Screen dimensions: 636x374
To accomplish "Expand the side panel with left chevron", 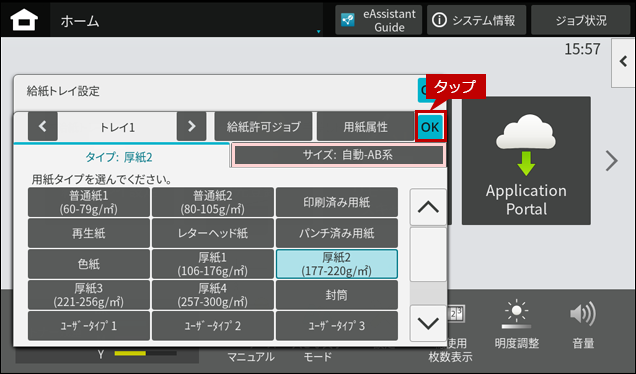I will click(623, 62).
